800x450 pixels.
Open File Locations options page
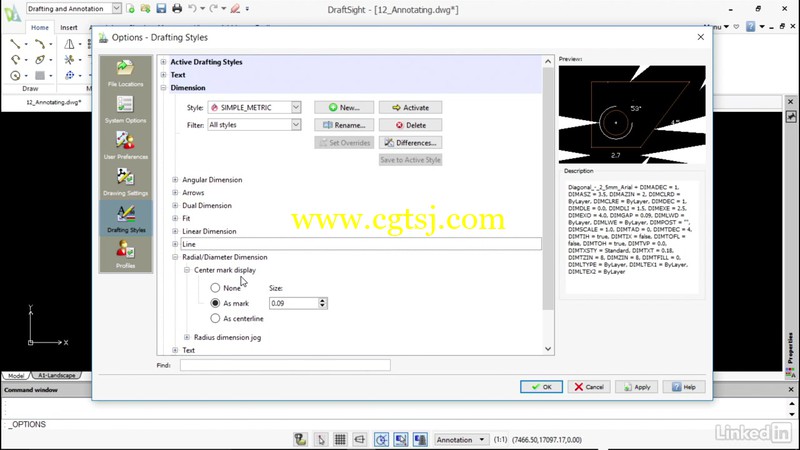click(x=125, y=72)
